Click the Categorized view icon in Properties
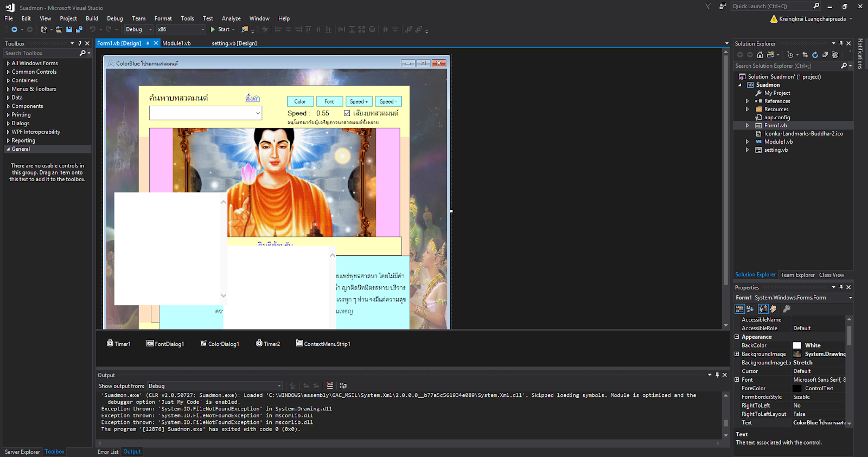This screenshot has width=868, height=457. 739,309
